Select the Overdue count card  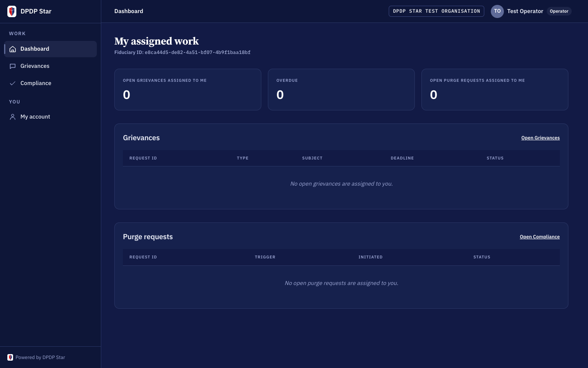pos(341,90)
